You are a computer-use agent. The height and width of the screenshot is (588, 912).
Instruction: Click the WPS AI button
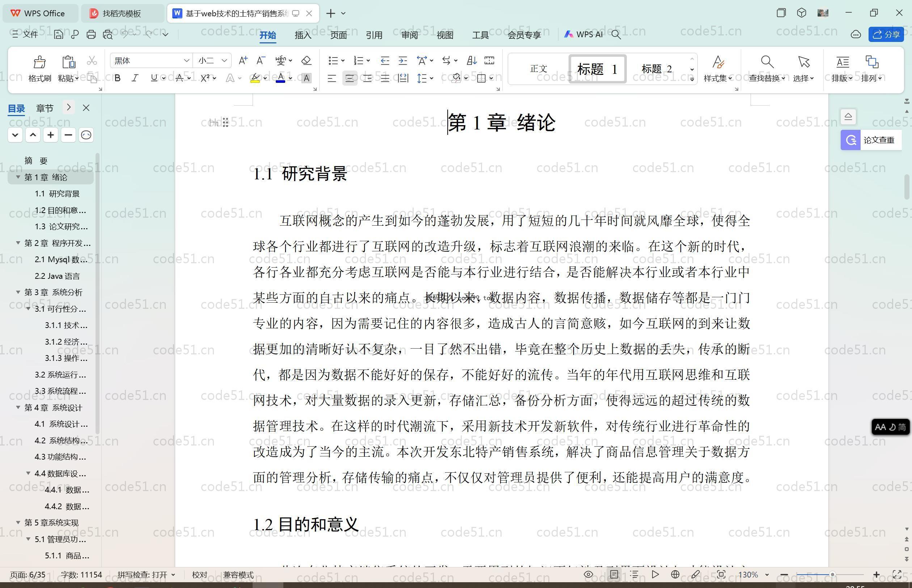pyautogui.click(x=583, y=34)
